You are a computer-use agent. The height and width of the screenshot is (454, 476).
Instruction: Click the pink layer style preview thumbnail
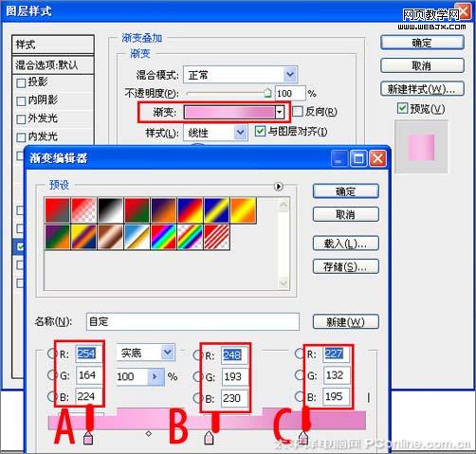point(422,147)
